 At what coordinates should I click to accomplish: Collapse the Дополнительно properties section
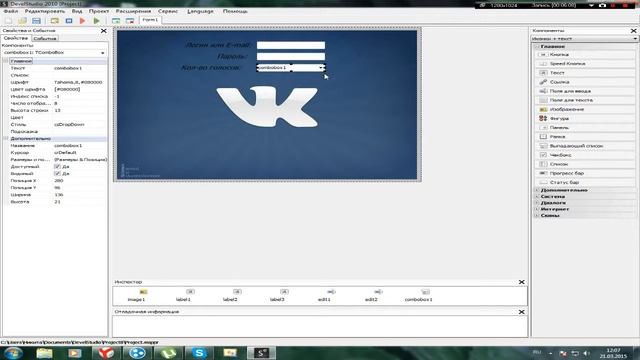(x=6, y=139)
